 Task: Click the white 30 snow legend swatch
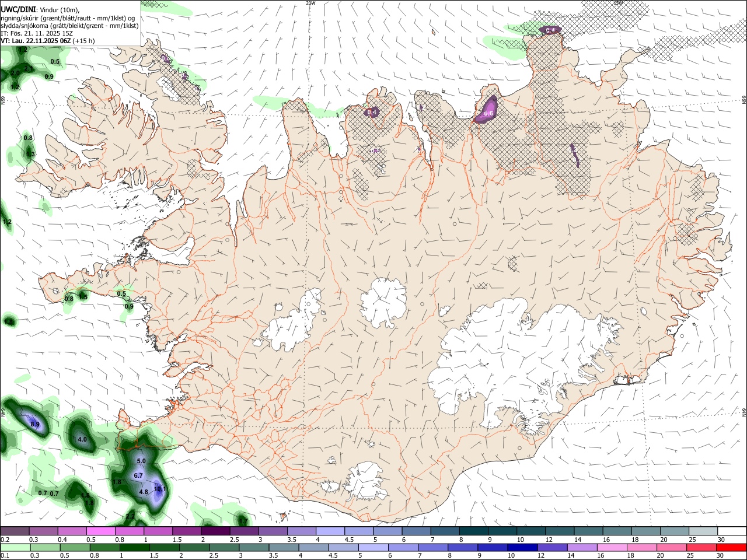(732, 531)
